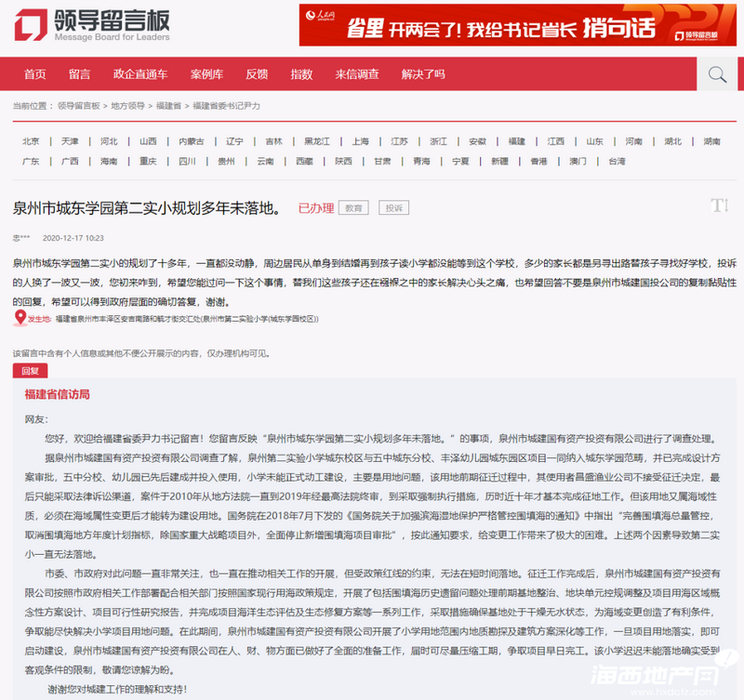Select province 山东

click(594, 141)
